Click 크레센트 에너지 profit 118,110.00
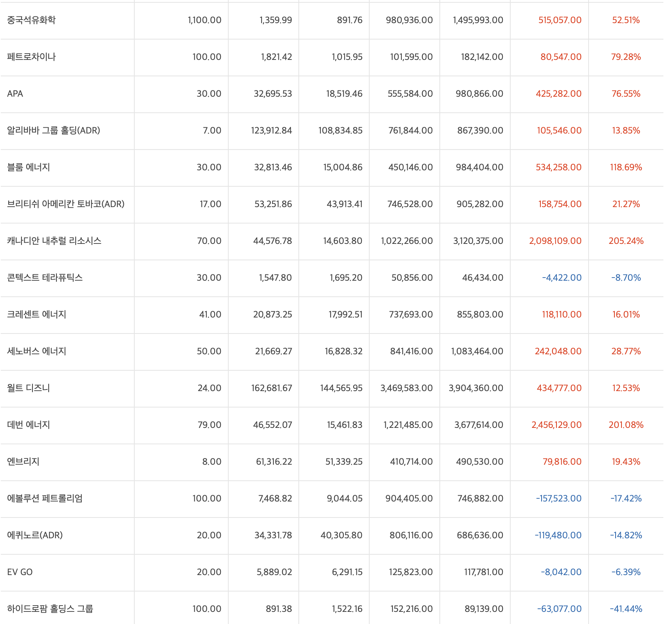672x624 pixels. click(x=562, y=314)
